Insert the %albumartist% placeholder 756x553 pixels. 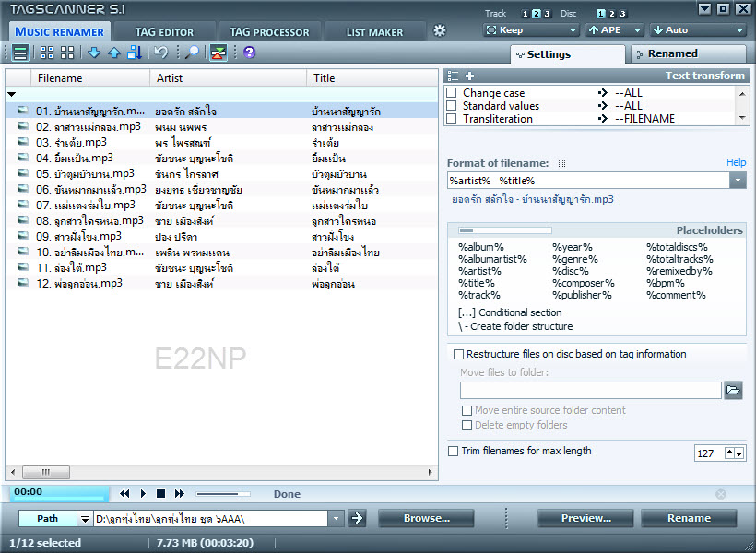coord(492,259)
